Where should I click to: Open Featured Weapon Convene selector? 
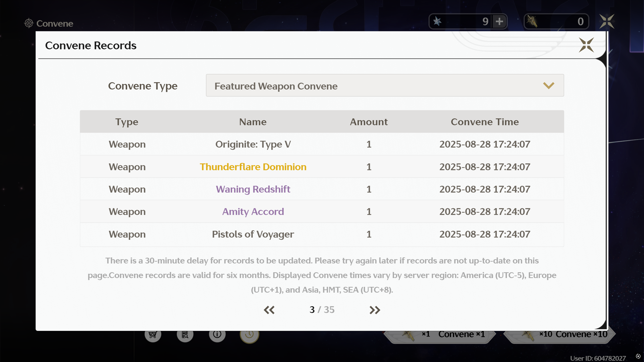click(x=276, y=86)
